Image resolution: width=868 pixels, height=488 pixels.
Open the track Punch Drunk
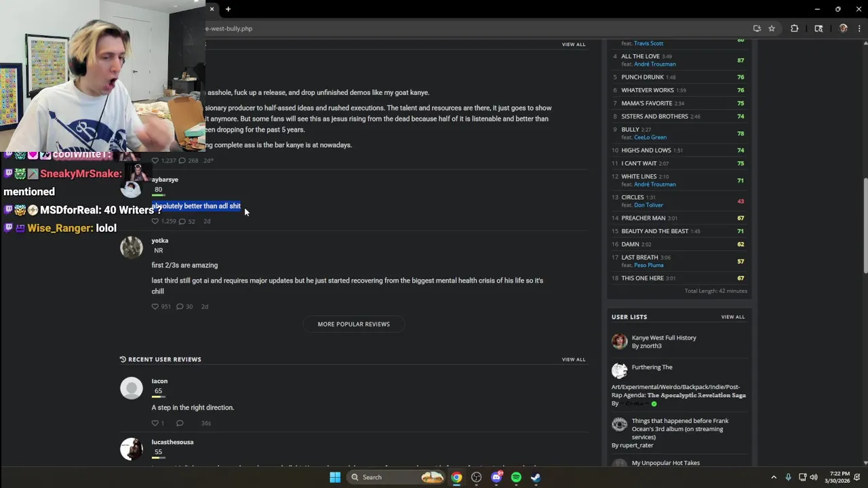point(642,77)
